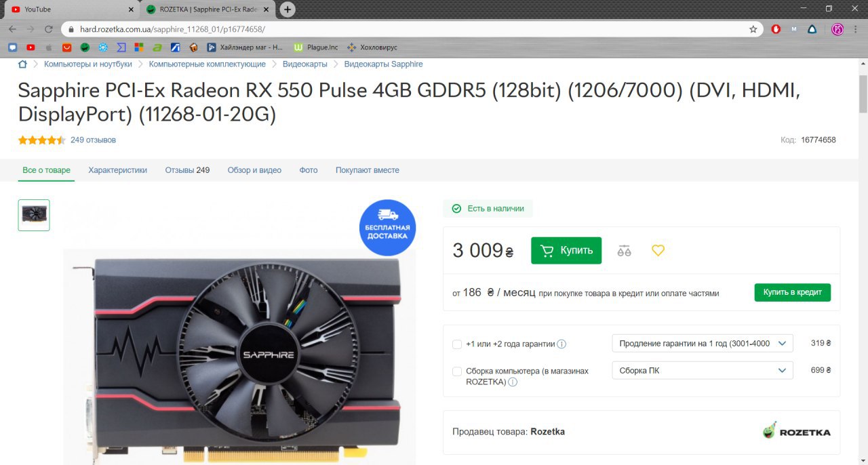This screenshot has width=868, height=465.
Task: Open a new browser tab
Action: tap(288, 9)
